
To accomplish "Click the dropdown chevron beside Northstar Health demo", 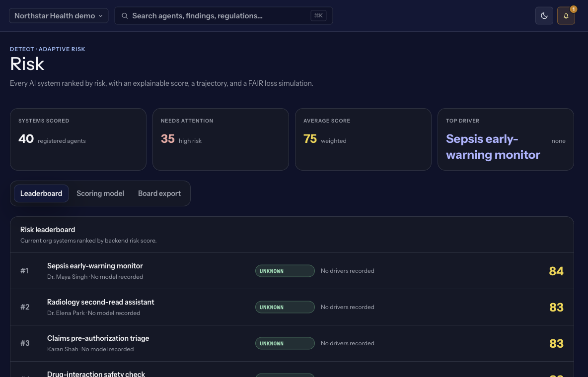I will click(100, 16).
